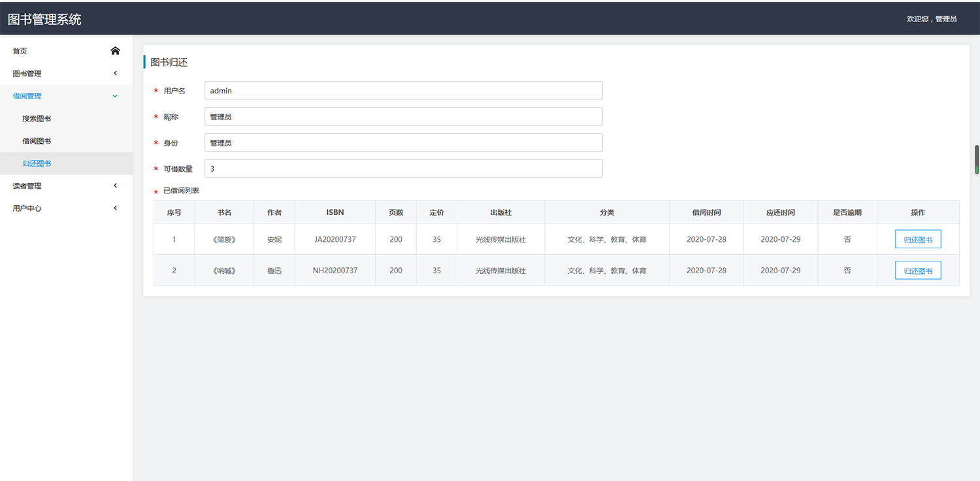Viewport: 980px width, 481px height.
Task: Expand the 图书管理 menu chevron
Action: pos(115,73)
